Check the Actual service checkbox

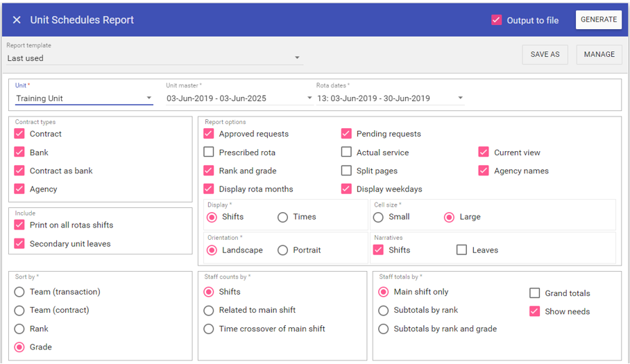point(346,153)
